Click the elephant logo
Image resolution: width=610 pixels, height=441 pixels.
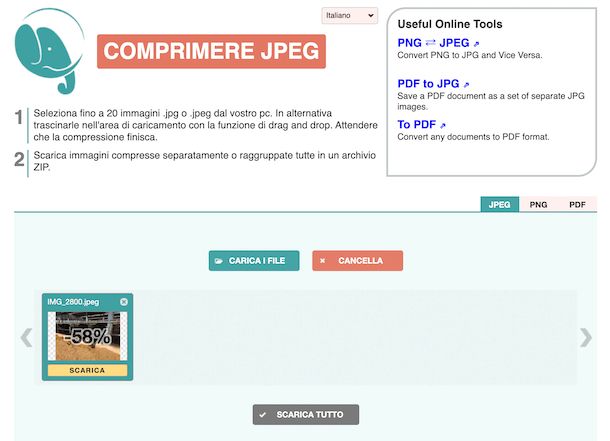click(49, 51)
